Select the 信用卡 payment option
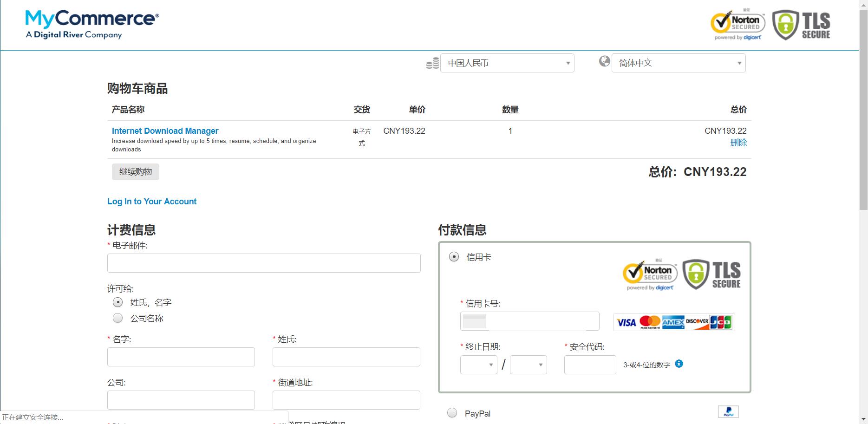 coord(453,256)
